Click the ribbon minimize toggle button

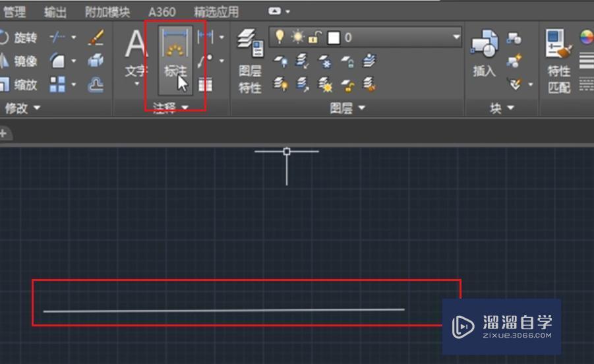point(275,11)
